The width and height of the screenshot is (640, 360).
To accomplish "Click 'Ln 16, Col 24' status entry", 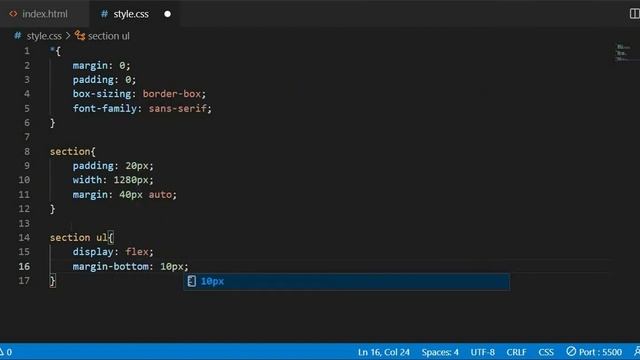I will (x=384, y=352).
